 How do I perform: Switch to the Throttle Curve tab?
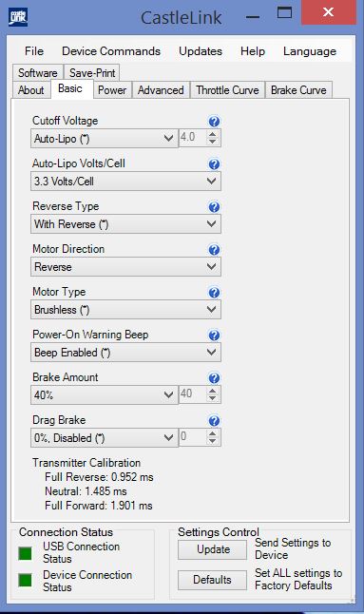click(227, 90)
